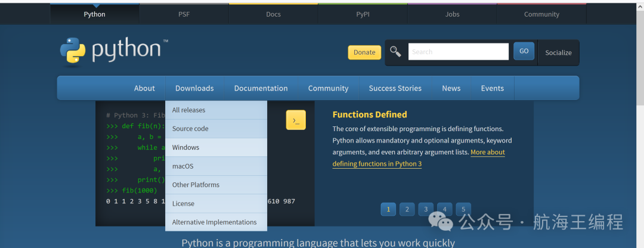The image size is (644, 248).
Task: Switch to slide 3 in the carousel
Action: pyautogui.click(x=426, y=209)
